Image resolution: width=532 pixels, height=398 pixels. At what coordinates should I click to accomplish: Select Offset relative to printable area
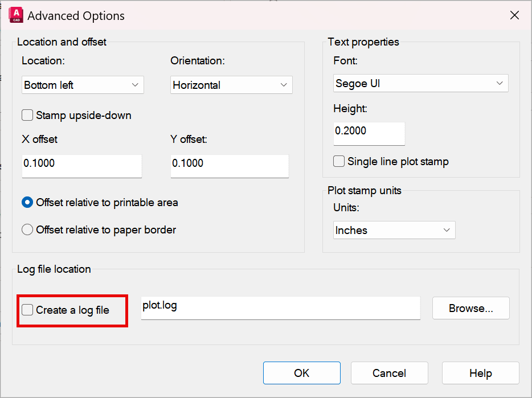pyautogui.click(x=27, y=202)
